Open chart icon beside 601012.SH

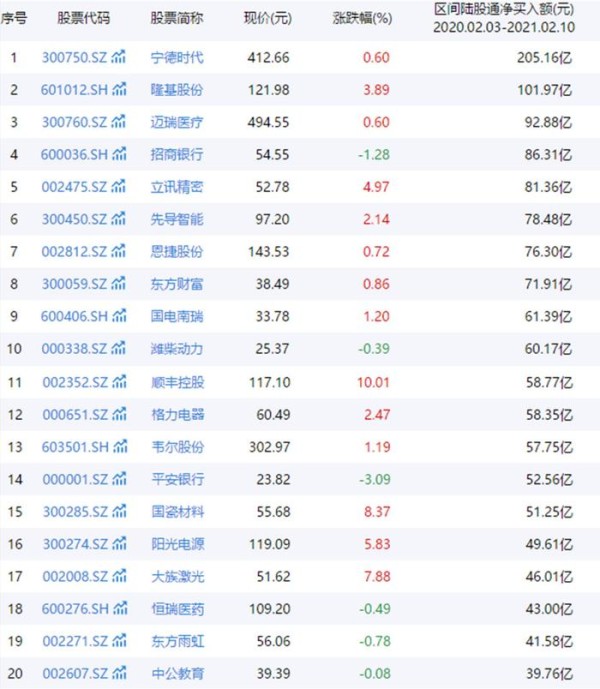(x=119, y=89)
